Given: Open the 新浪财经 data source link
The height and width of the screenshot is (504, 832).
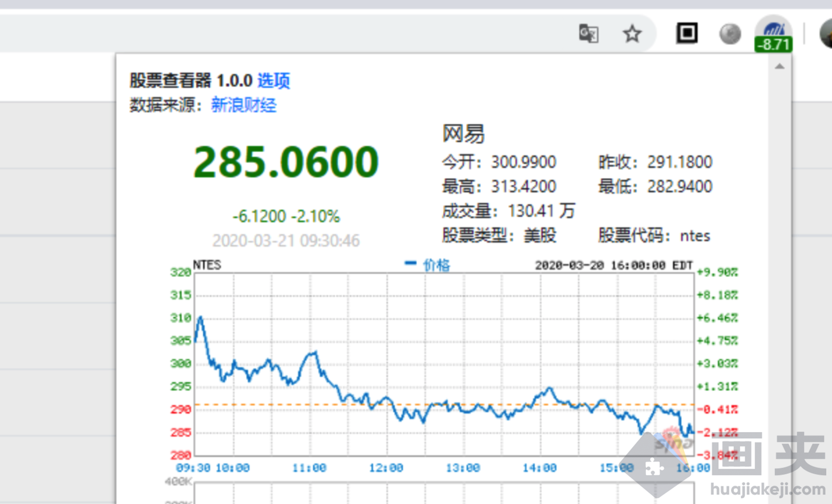Looking at the screenshot, I should 244,105.
